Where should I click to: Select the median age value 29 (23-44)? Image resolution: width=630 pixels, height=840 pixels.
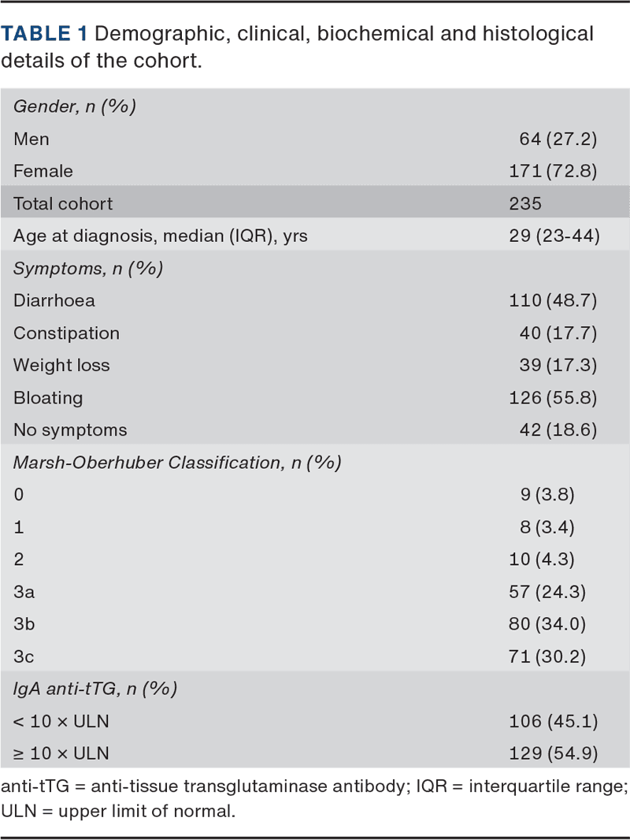pos(554,236)
